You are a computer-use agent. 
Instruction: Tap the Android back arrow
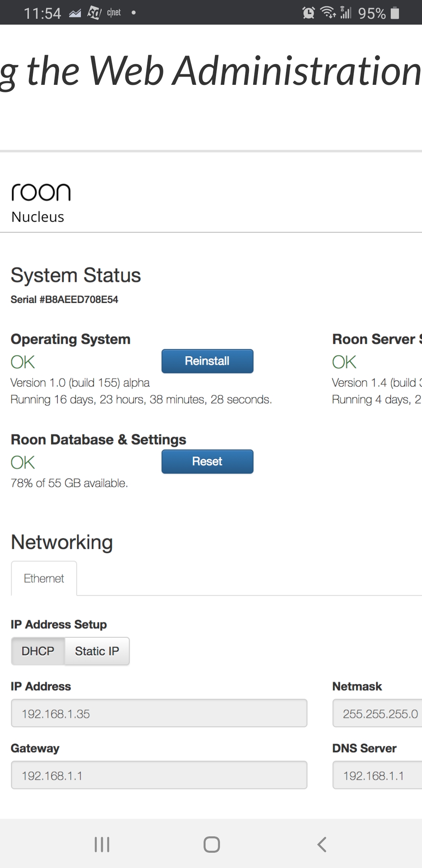pyautogui.click(x=322, y=845)
